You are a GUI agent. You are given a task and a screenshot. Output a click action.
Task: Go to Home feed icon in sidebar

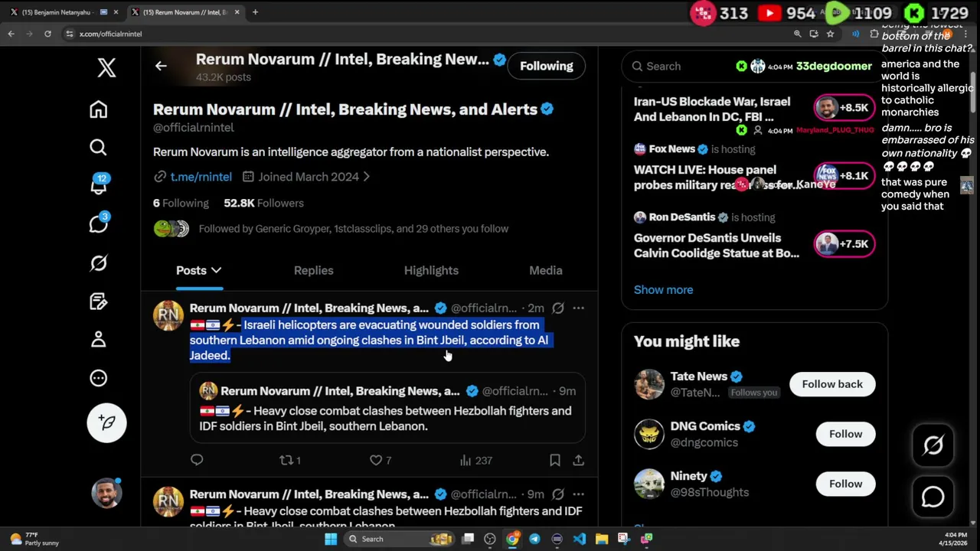point(98,109)
